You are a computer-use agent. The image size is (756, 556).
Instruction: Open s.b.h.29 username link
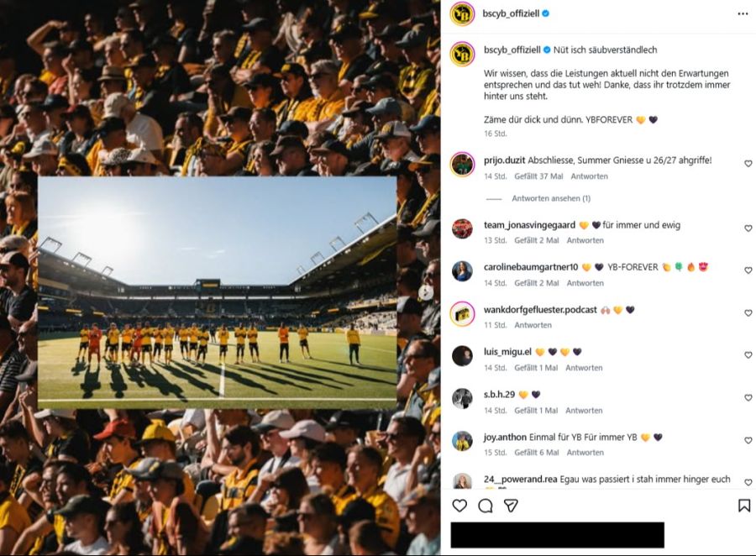click(499, 394)
